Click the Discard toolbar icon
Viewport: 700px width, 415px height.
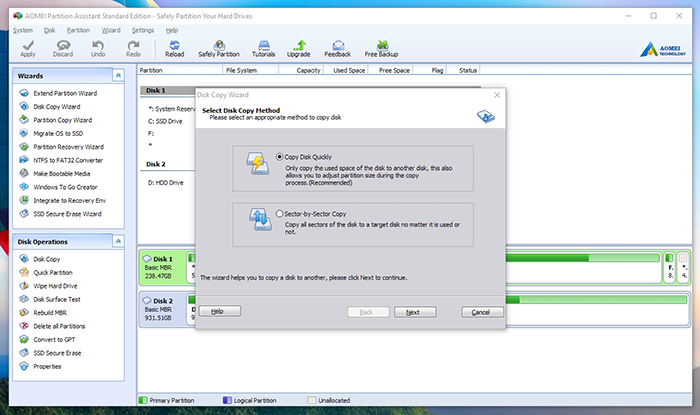[63, 49]
